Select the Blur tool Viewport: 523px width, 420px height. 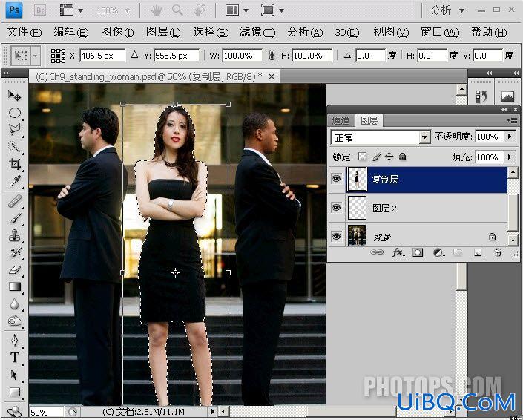click(x=14, y=304)
